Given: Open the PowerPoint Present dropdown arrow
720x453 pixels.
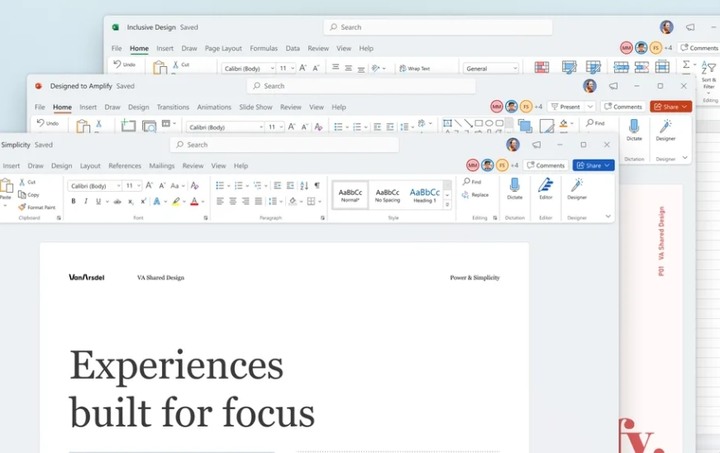Looking at the screenshot, I should pos(591,106).
